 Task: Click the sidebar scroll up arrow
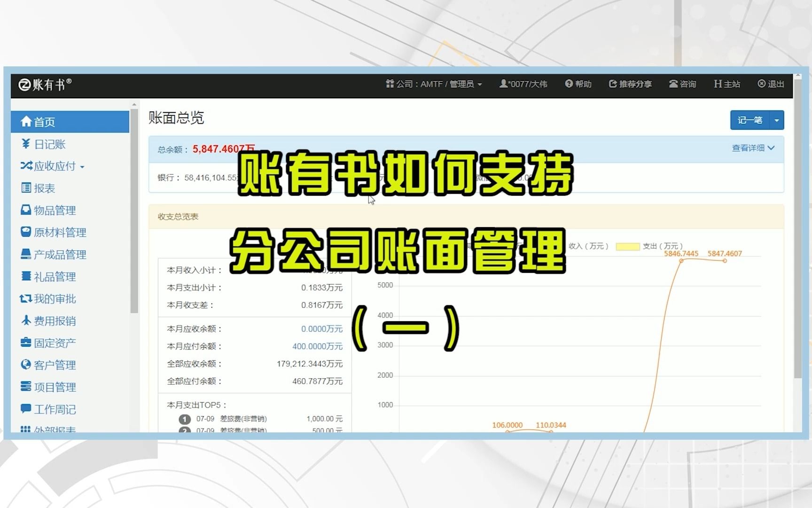(x=134, y=105)
